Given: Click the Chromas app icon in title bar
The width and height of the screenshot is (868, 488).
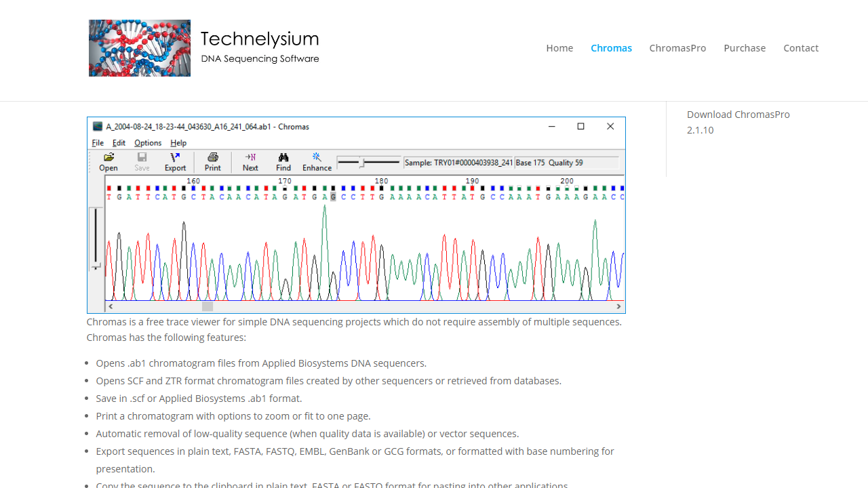Looking at the screenshot, I should [98, 127].
